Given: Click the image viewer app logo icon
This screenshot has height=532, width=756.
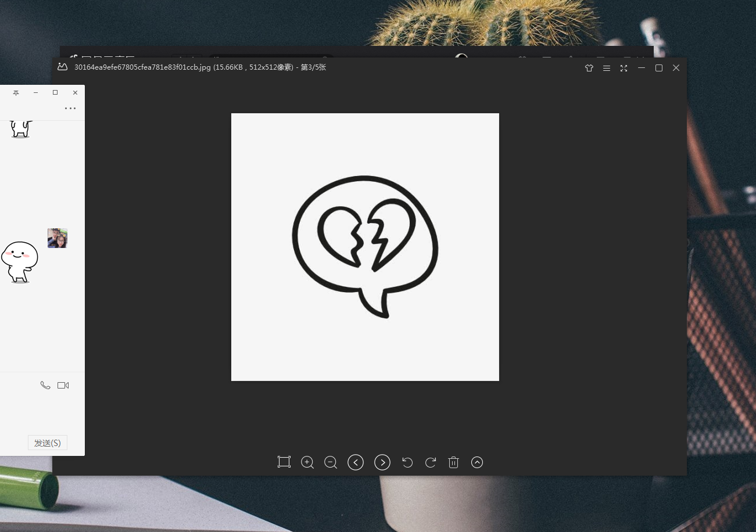Looking at the screenshot, I should [x=63, y=67].
